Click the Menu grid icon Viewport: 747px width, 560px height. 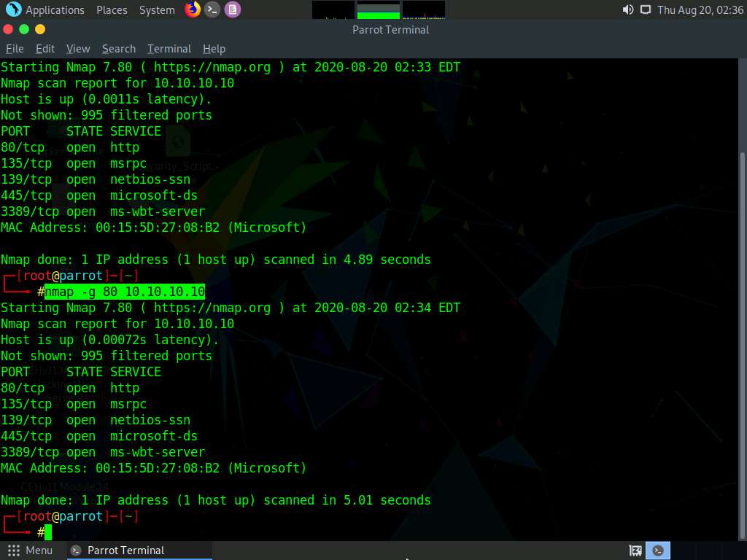click(14, 551)
